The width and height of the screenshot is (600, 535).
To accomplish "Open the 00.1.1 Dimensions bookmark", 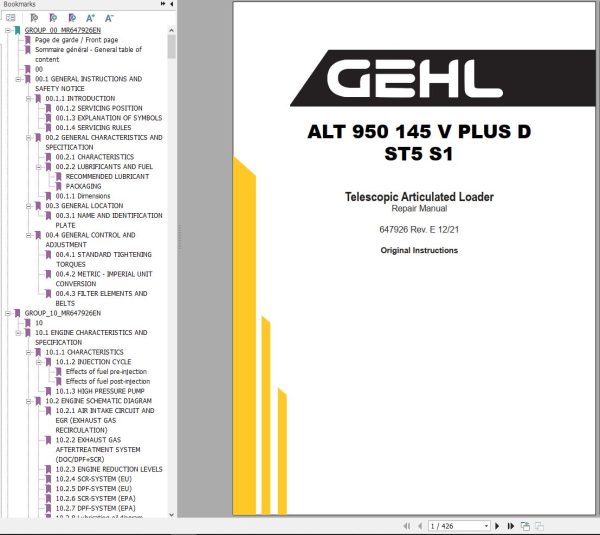I will (x=83, y=196).
